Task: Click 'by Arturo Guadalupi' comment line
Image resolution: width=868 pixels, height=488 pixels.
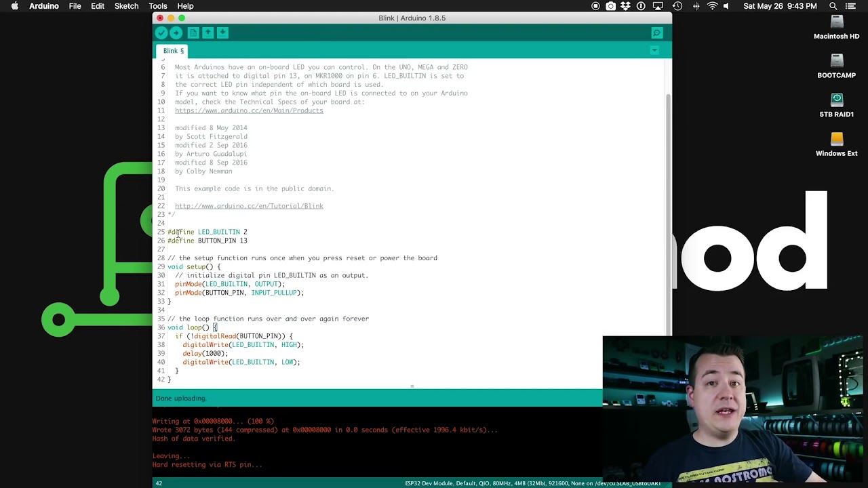Action: click(x=211, y=154)
